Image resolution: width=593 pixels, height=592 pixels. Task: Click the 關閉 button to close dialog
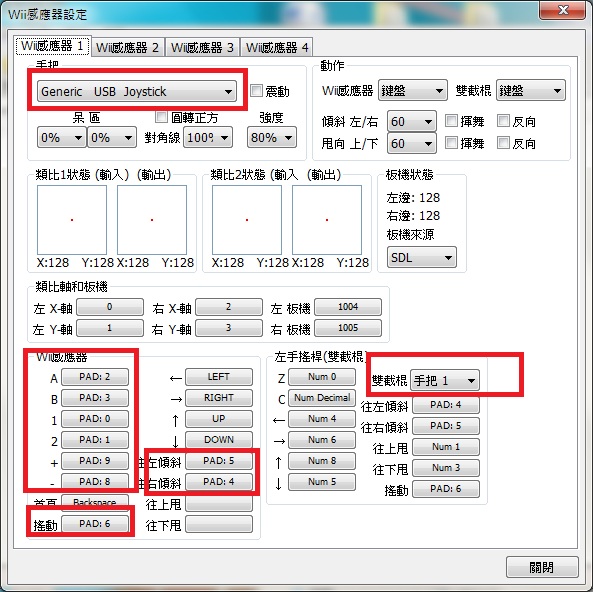point(542,567)
